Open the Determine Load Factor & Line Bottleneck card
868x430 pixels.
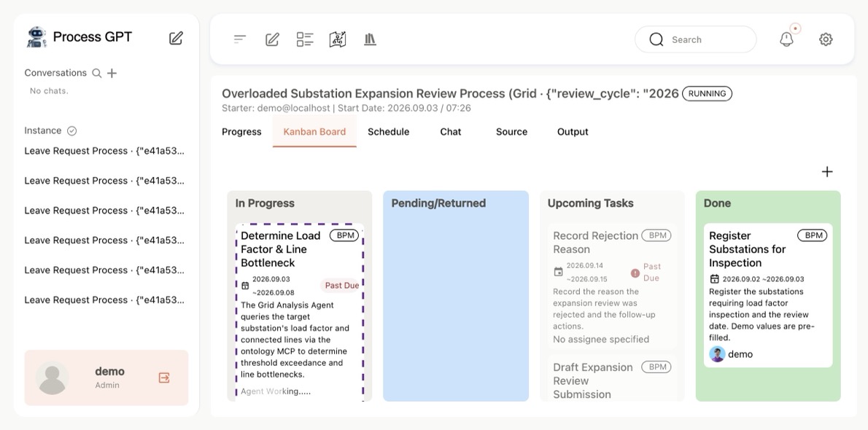tap(300, 312)
